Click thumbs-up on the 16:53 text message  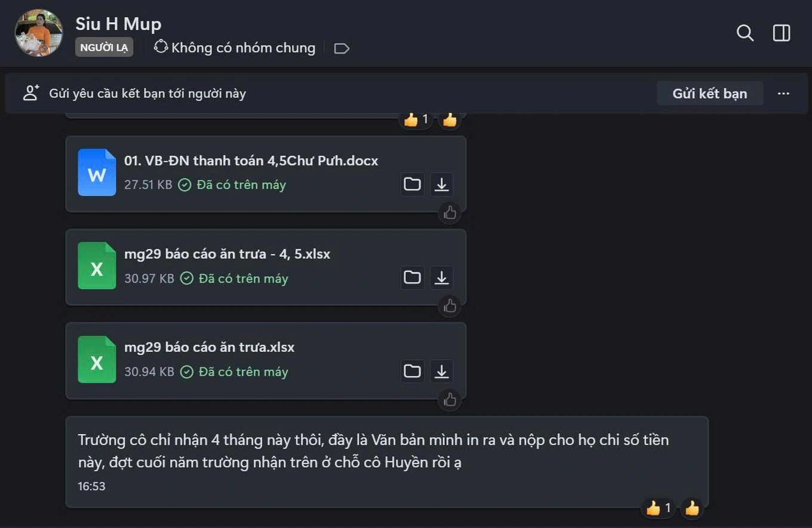point(691,508)
